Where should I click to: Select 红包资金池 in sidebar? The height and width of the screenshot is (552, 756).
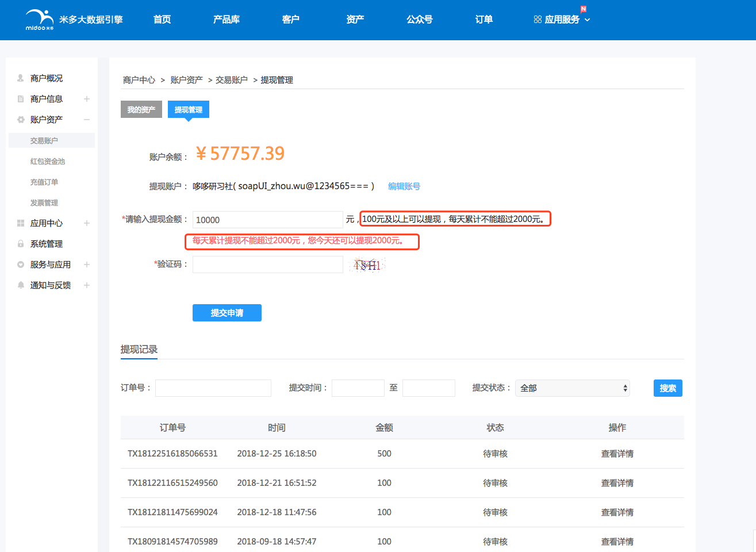48,162
